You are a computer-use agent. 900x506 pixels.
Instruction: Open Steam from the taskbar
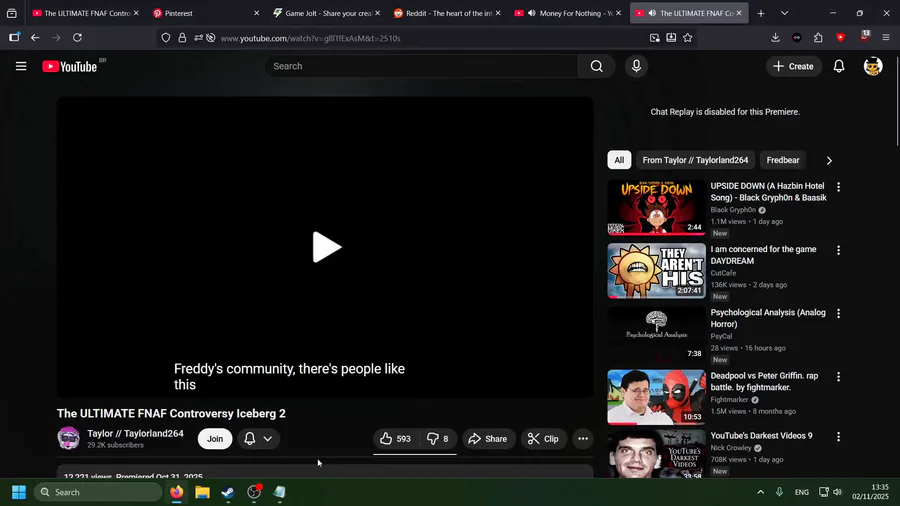pyautogui.click(x=228, y=492)
